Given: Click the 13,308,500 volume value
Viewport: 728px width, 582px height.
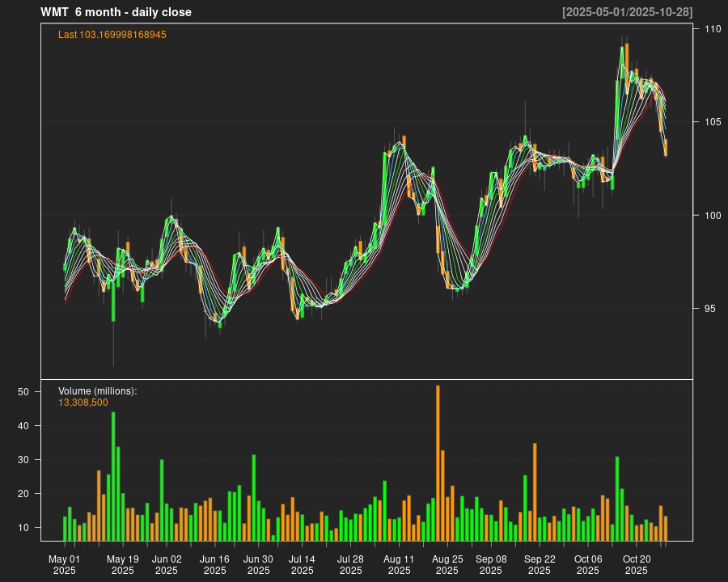Looking at the screenshot, I should point(83,403).
